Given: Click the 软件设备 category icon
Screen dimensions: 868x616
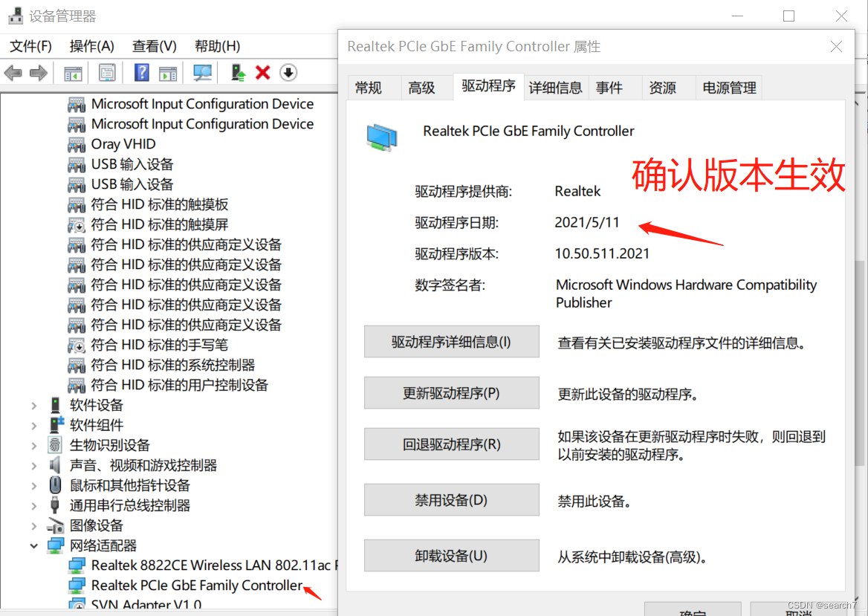Looking at the screenshot, I should (55, 405).
